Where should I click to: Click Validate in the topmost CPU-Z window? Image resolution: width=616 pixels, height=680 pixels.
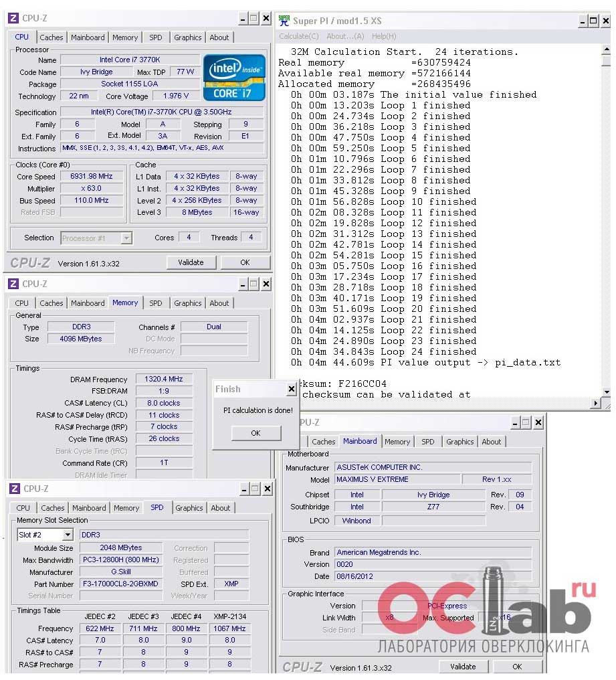[191, 262]
